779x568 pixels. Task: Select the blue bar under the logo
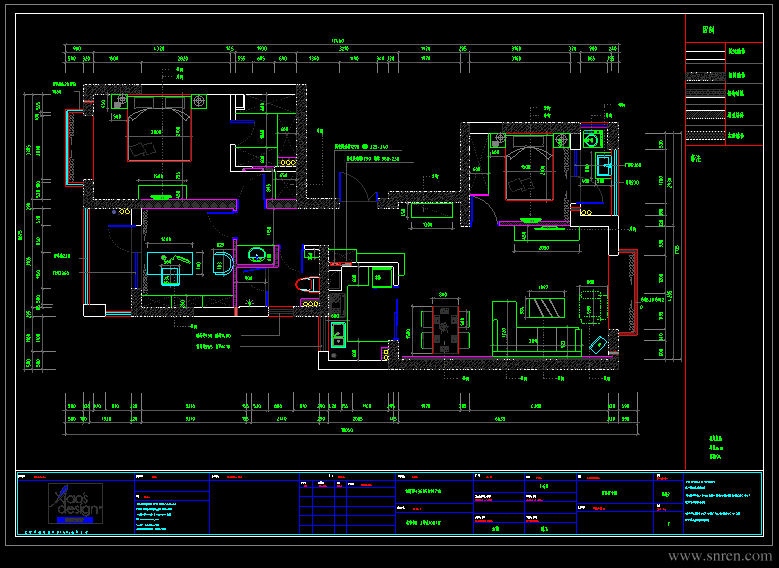click(x=75, y=520)
